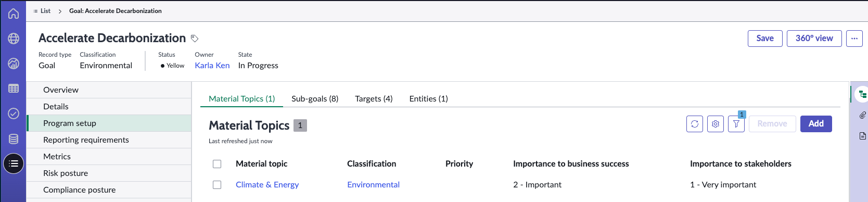Viewport: 868px width, 202px height.
Task: Select Risk posture in the left menu
Action: (109, 173)
